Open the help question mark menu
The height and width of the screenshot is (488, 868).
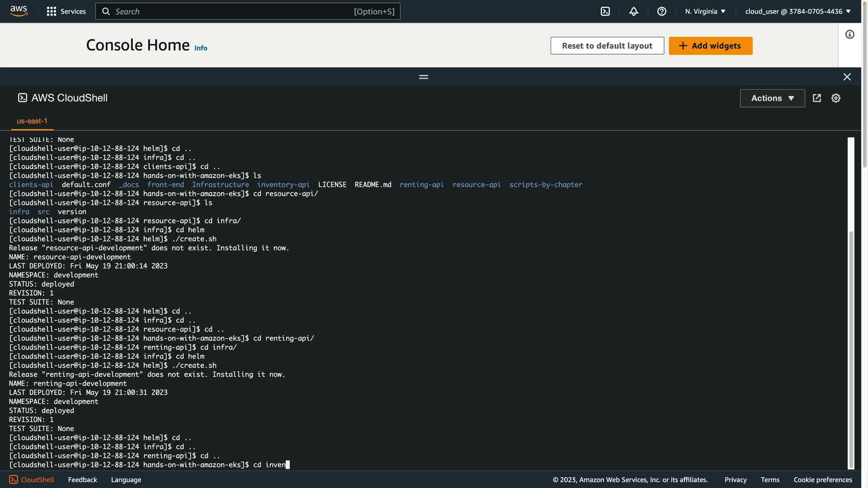[661, 11]
